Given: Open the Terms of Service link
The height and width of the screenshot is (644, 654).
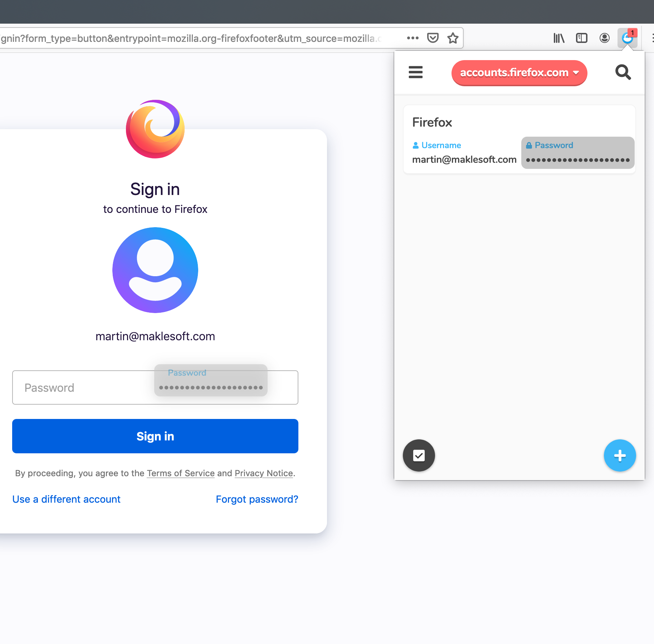Looking at the screenshot, I should 181,473.
